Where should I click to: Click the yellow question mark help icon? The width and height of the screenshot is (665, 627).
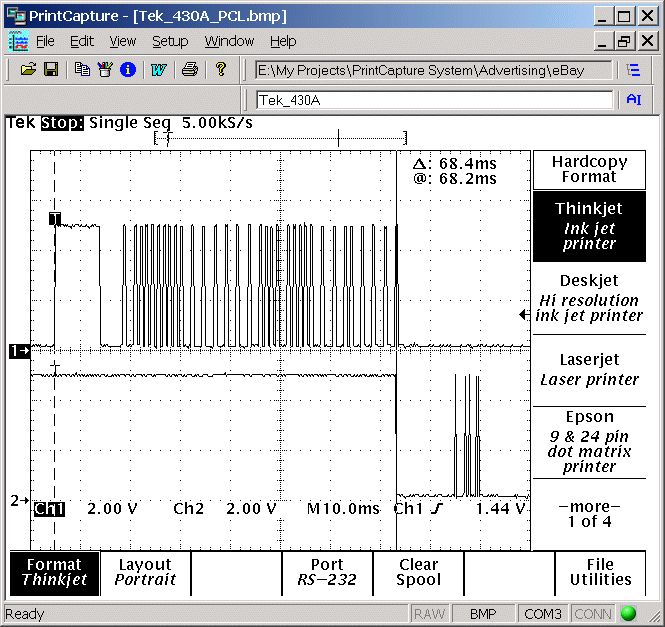(x=221, y=69)
